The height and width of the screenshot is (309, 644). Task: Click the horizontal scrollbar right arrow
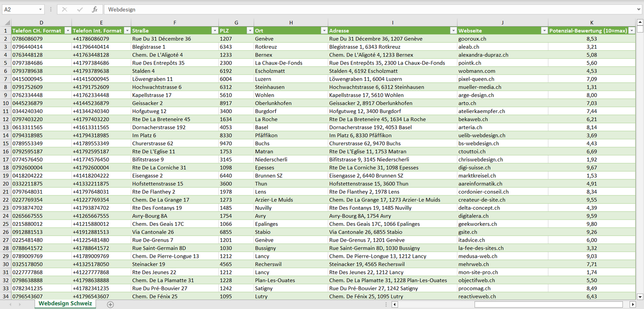632,305
